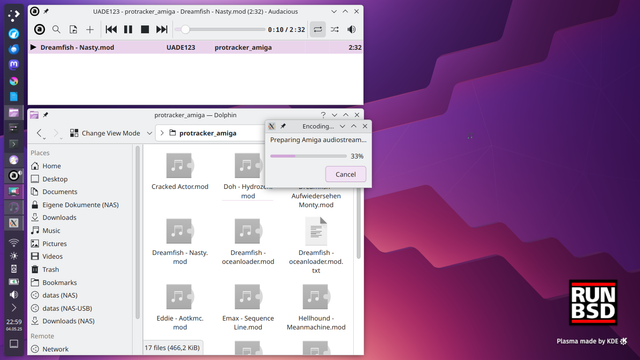Screen dimensions: 640x360
Task: Skip to previous track in Audacious
Action: point(111,29)
